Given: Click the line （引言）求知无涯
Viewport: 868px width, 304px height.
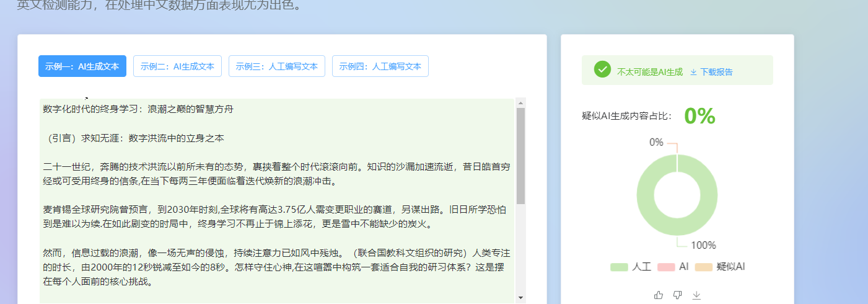Looking at the screenshot, I should pyautogui.click(x=133, y=138).
